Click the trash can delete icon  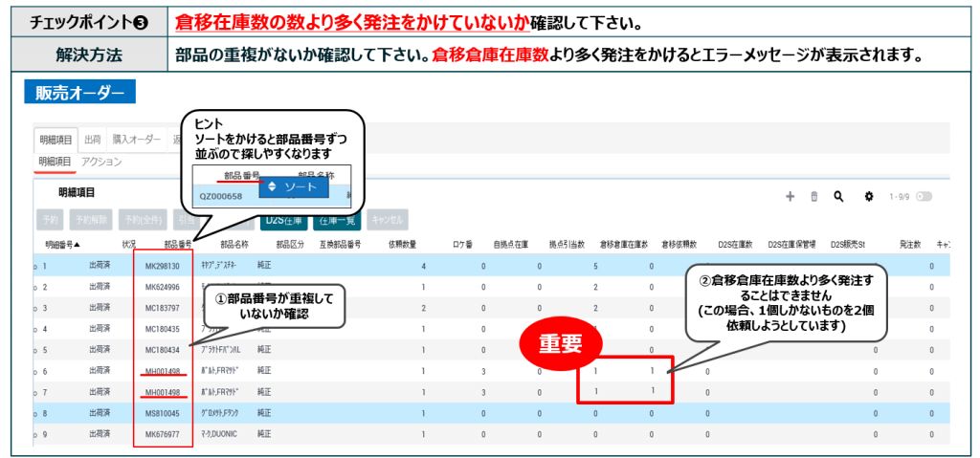coord(813,196)
